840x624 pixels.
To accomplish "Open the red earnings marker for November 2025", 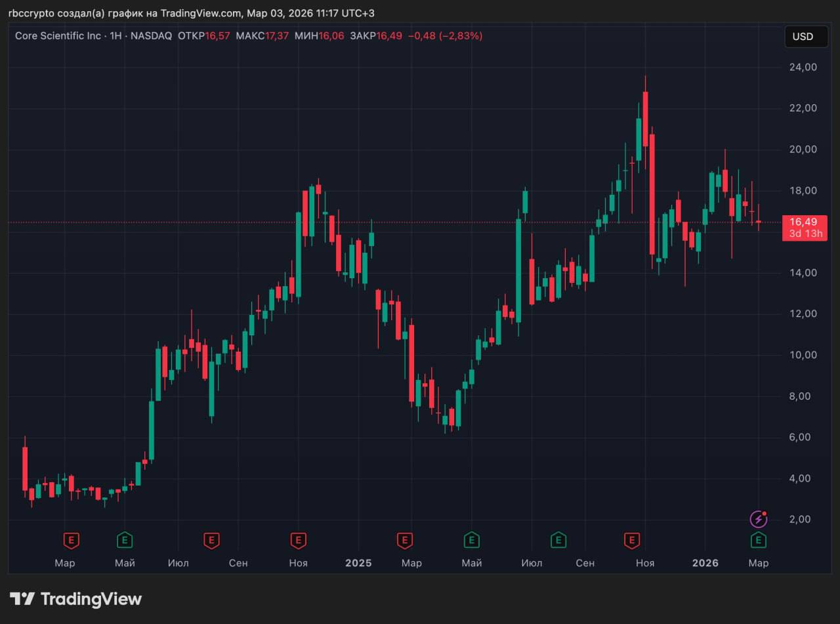I will pyautogui.click(x=631, y=541).
